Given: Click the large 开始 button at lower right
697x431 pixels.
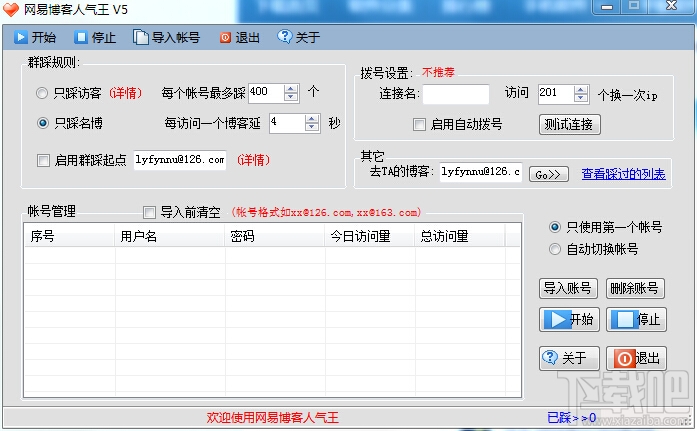Looking at the screenshot, I should [x=569, y=319].
